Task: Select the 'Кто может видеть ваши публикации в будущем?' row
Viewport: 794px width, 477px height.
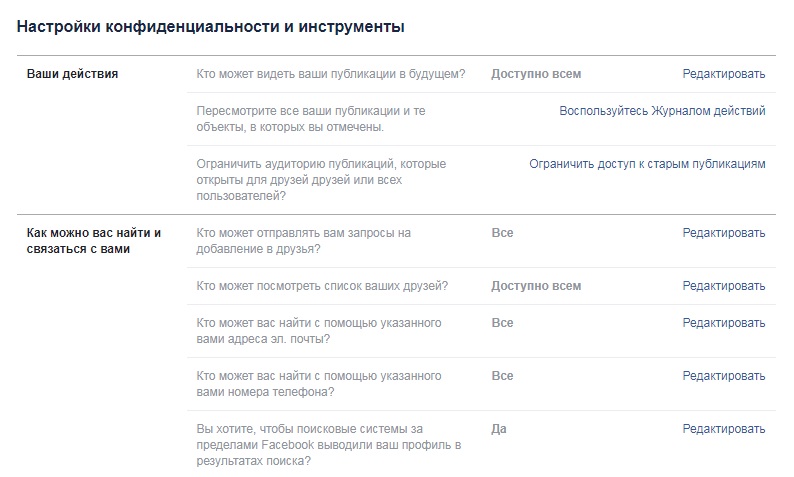Action: click(481, 74)
